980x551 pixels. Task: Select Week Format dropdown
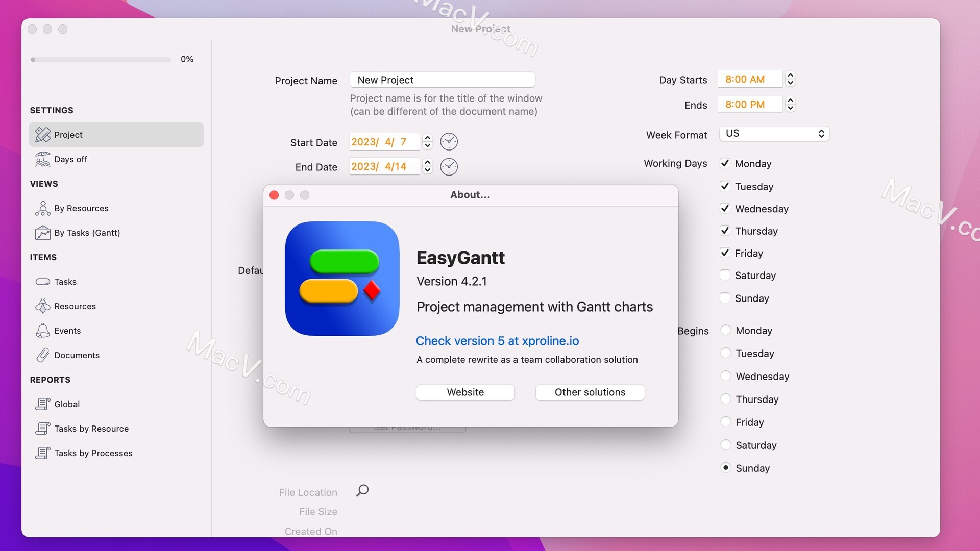click(773, 133)
